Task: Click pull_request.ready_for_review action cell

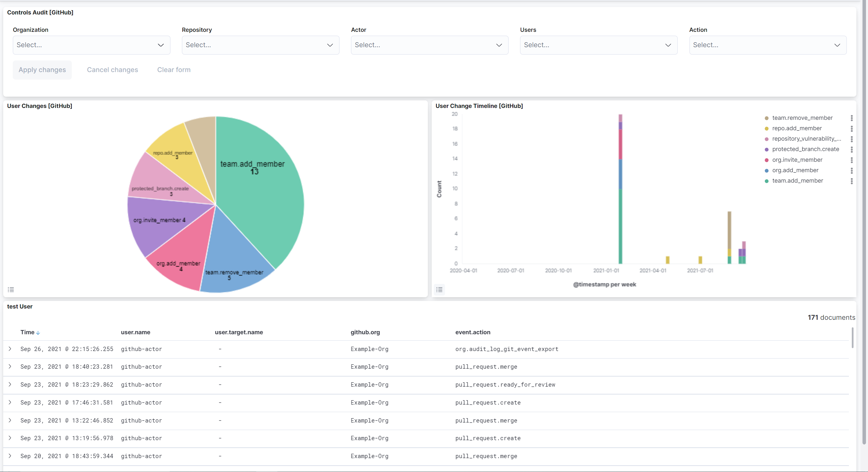Action: click(505, 385)
